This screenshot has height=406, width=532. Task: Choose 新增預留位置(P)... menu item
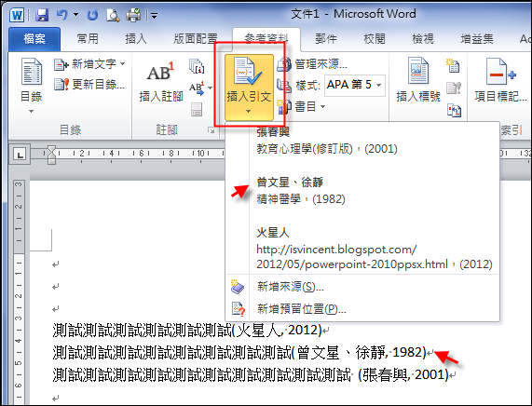[362, 309]
